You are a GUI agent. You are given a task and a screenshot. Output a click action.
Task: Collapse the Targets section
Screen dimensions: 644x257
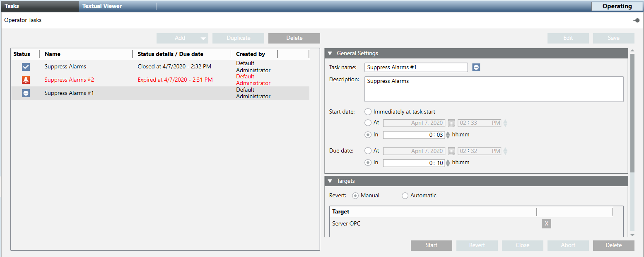(x=330, y=181)
